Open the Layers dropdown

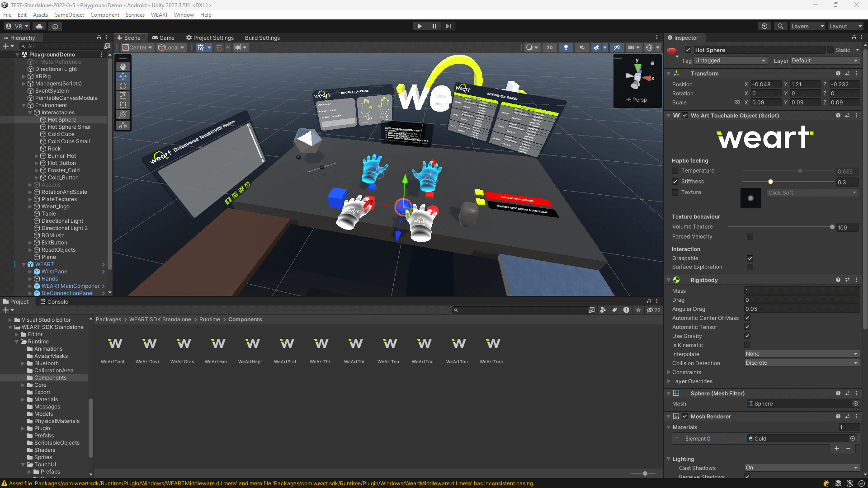[x=807, y=26]
